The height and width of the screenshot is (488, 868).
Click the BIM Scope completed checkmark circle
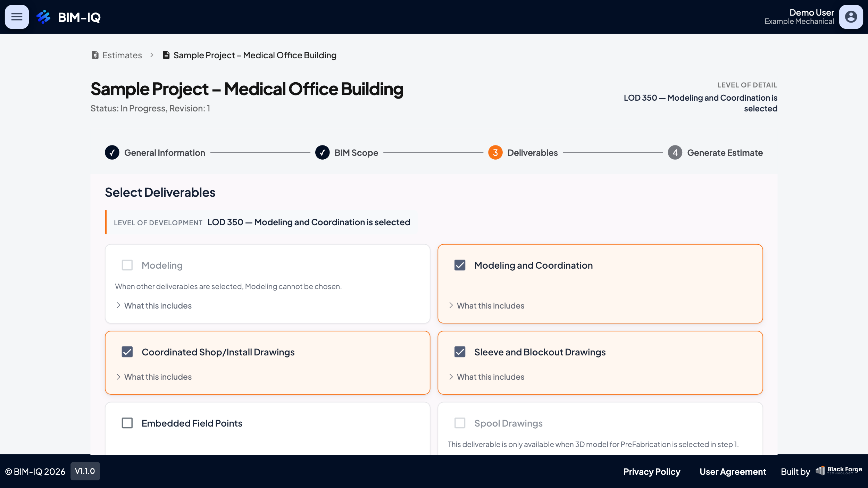(x=322, y=152)
